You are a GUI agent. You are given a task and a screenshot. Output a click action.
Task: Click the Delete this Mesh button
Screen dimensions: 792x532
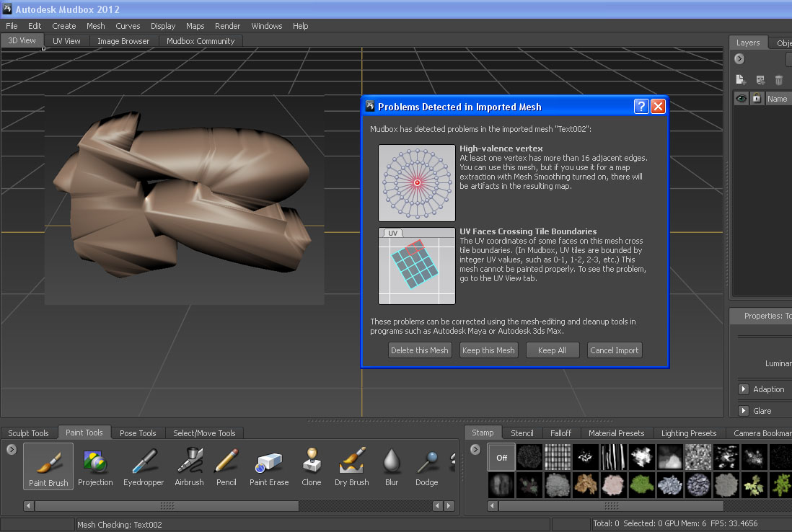tap(419, 350)
